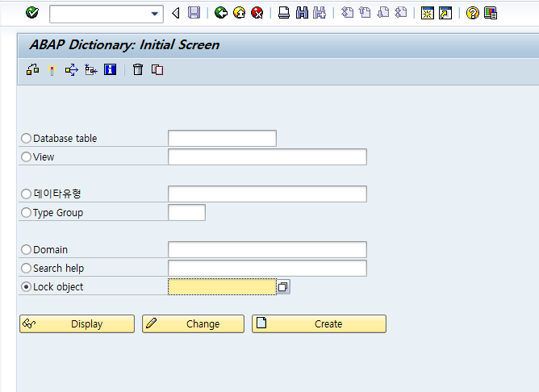Click the Last Page icon
This screenshot has height=392, width=539.
(x=401, y=13)
